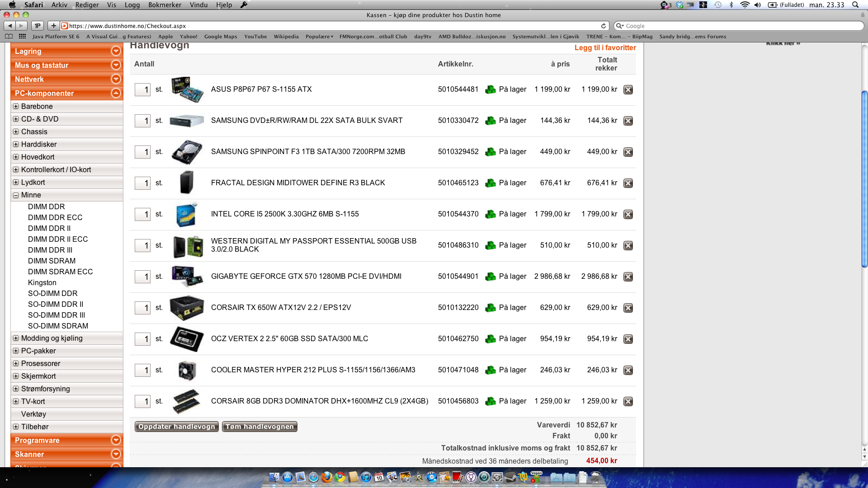Open the bookmarks book icon
868x488 pixels.
(x=9, y=37)
